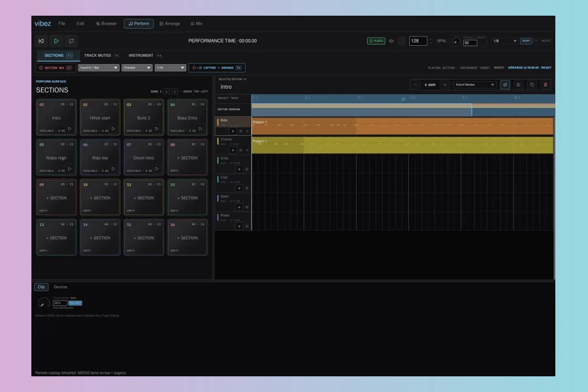Add a clip on the Rides track
This screenshot has height=392, width=588.
[239, 226]
